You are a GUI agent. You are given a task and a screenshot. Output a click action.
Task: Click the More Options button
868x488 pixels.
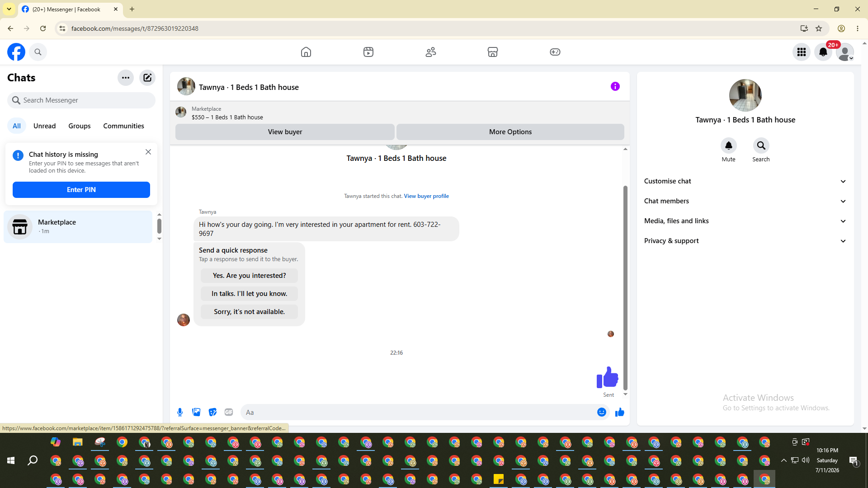[x=510, y=132]
